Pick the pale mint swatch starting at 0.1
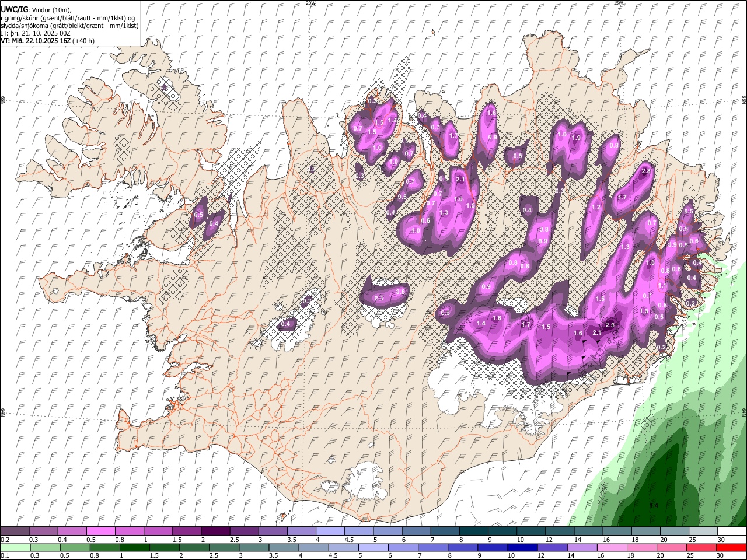 [15, 548]
